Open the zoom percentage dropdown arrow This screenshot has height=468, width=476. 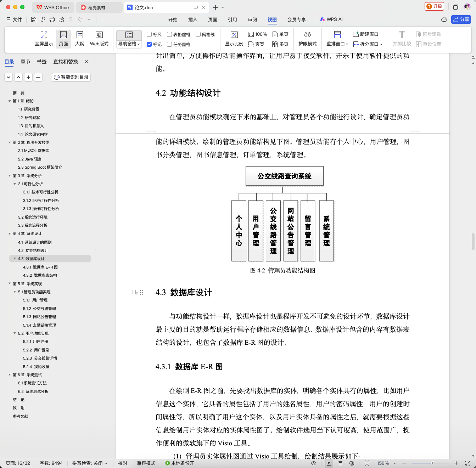click(395, 463)
